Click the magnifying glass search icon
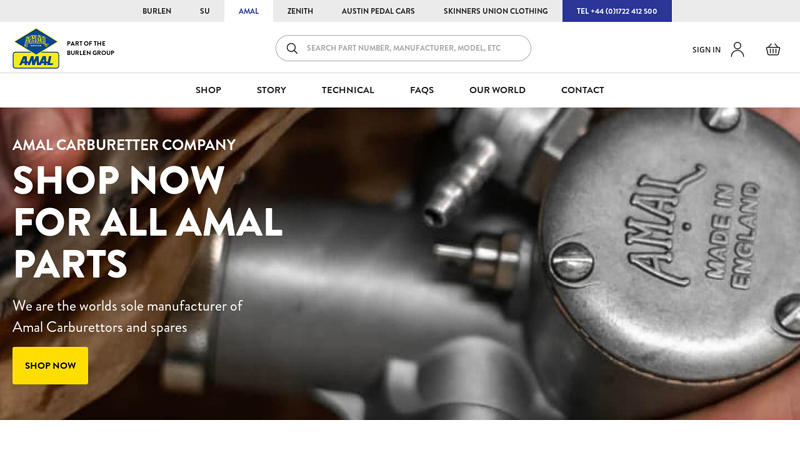 pyautogui.click(x=292, y=48)
